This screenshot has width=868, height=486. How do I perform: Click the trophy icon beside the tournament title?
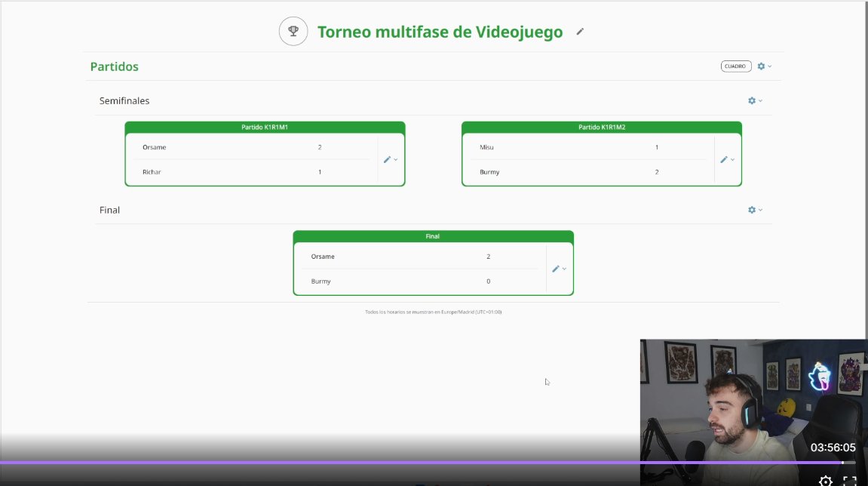[x=293, y=31]
